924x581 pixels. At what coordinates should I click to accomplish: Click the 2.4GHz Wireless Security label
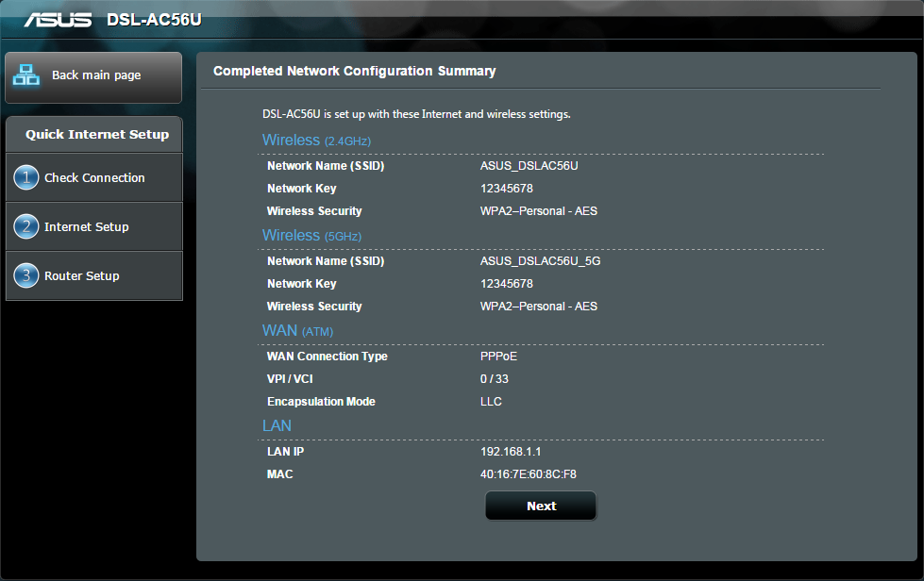pos(314,210)
